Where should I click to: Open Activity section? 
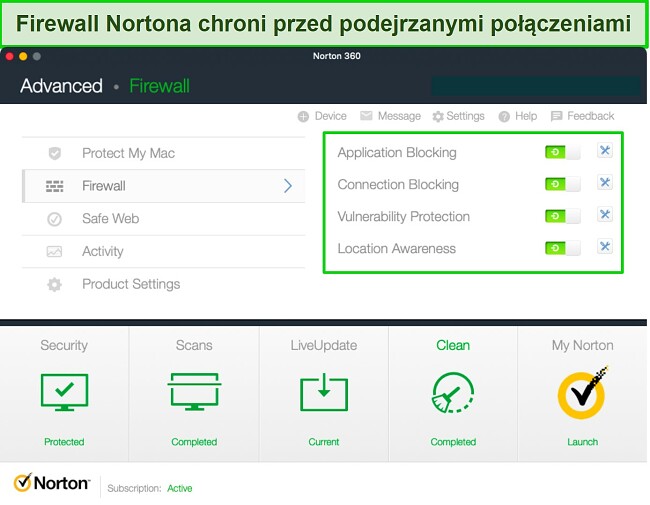pos(164,252)
